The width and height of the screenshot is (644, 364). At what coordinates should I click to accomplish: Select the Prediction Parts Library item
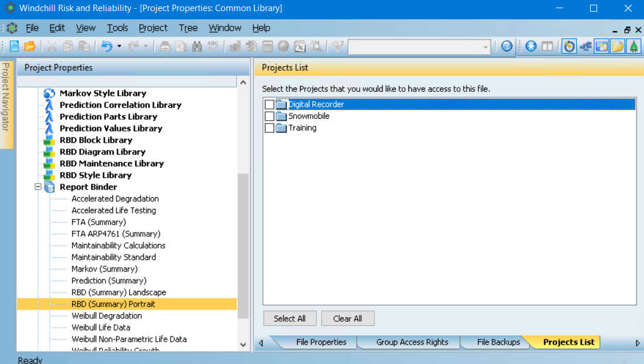[108, 116]
